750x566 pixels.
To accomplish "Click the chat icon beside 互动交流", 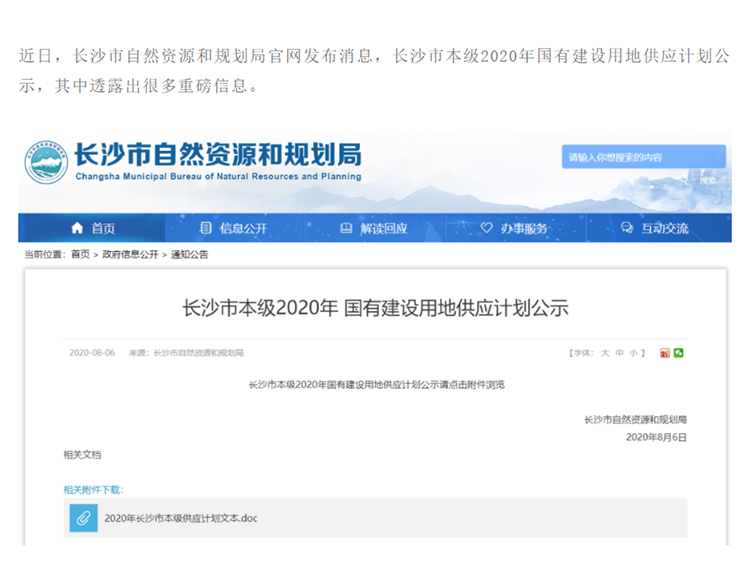I will pyautogui.click(x=627, y=228).
